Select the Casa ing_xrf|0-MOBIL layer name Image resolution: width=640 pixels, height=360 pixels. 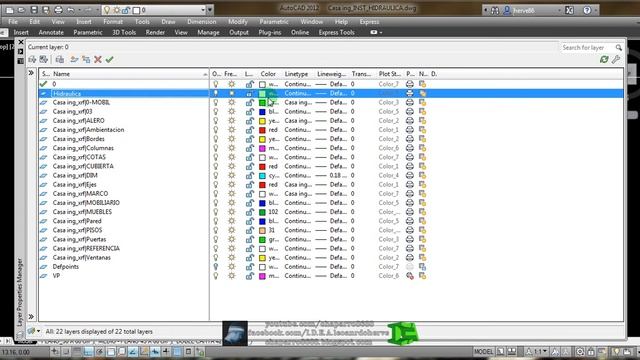81,102
